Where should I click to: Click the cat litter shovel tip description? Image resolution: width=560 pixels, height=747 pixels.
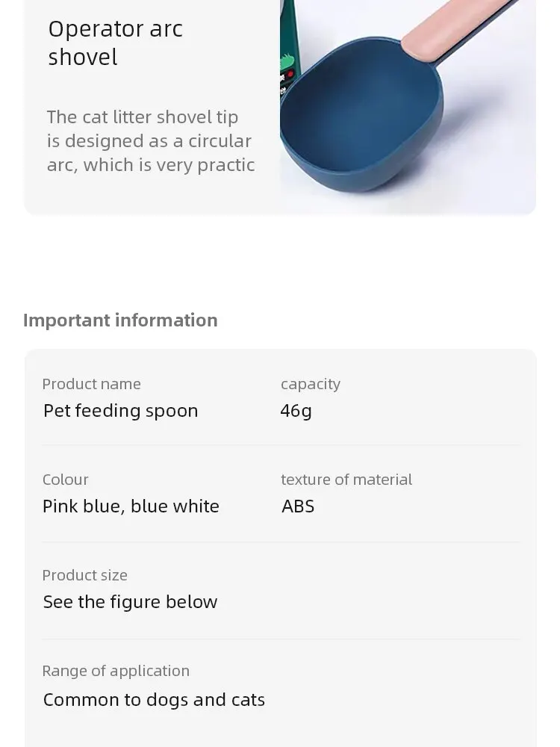(150, 140)
